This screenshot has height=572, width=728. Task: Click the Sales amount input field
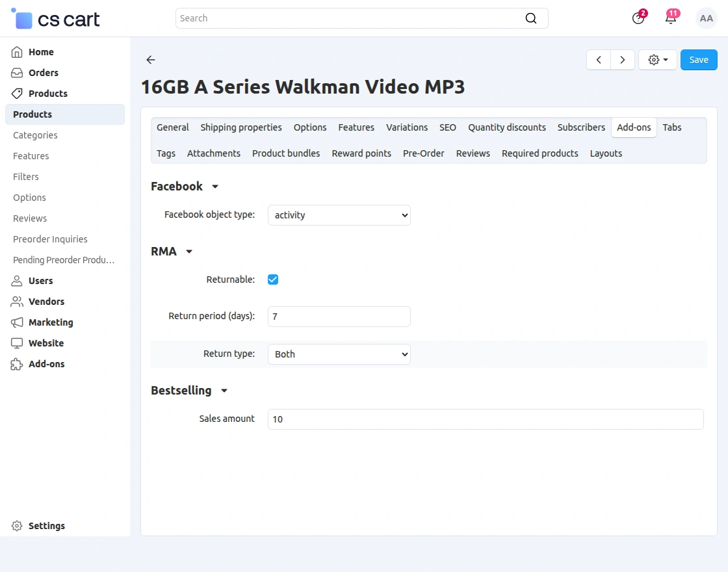pyautogui.click(x=485, y=419)
